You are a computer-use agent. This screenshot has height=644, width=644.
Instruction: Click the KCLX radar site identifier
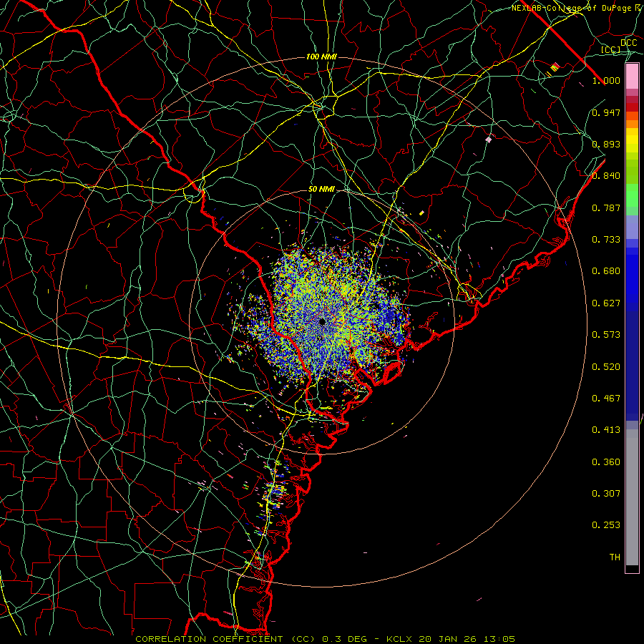pyautogui.click(x=399, y=639)
